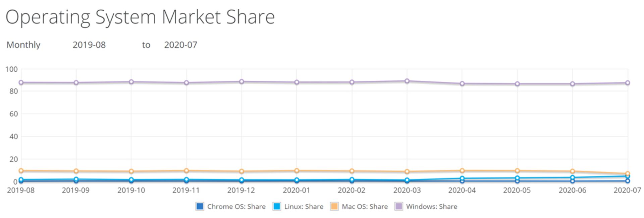This screenshot has width=644, height=218.
Task: Hide the Linux: Share series label
Action: [304, 207]
